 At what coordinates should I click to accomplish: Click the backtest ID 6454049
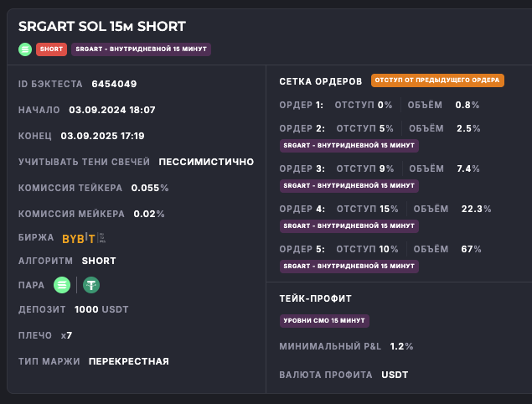point(114,84)
